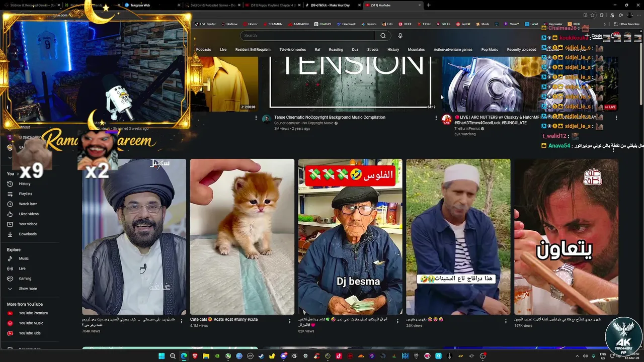The width and height of the screenshot is (644, 362).
Task: Select the Recently uploaded chip
Action: (x=521, y=50)
